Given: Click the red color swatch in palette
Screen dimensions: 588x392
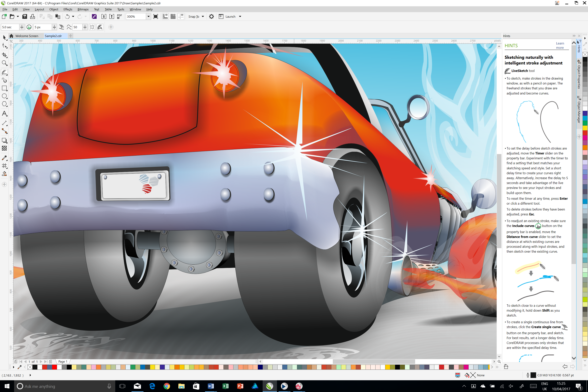Looking at the screenshot, I should tap(54, 367).
